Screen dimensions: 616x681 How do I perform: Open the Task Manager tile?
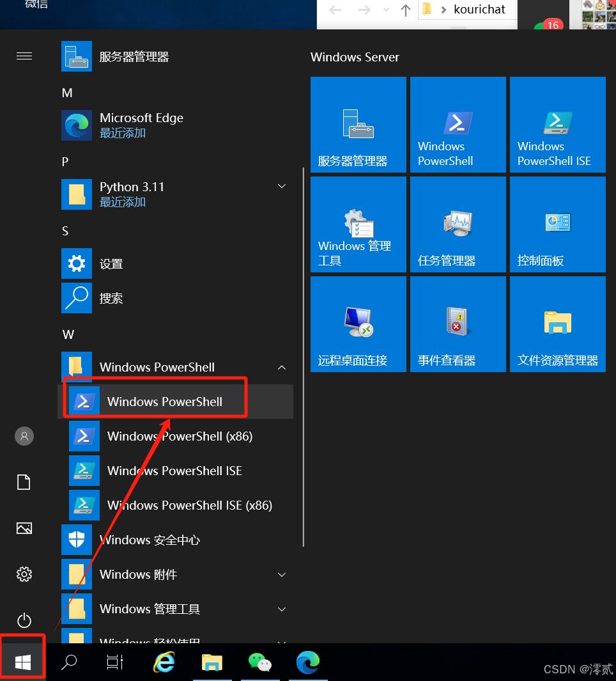tap(458, 224)
